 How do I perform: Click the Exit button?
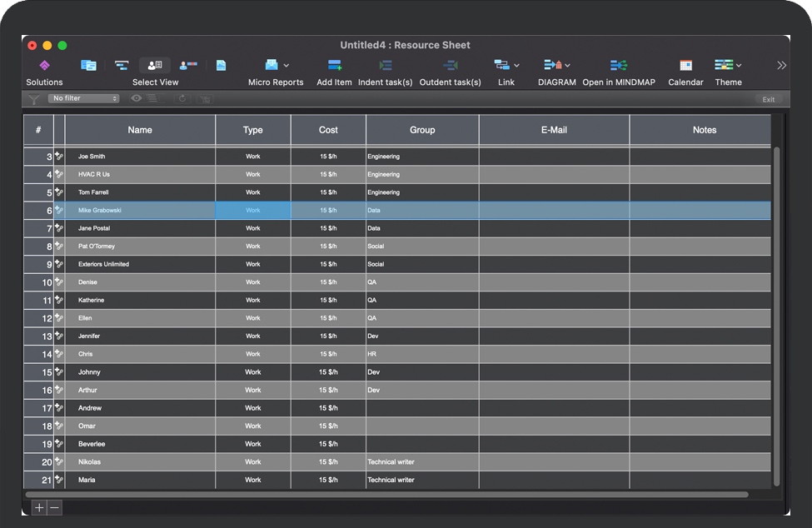(x=768, y=99)
